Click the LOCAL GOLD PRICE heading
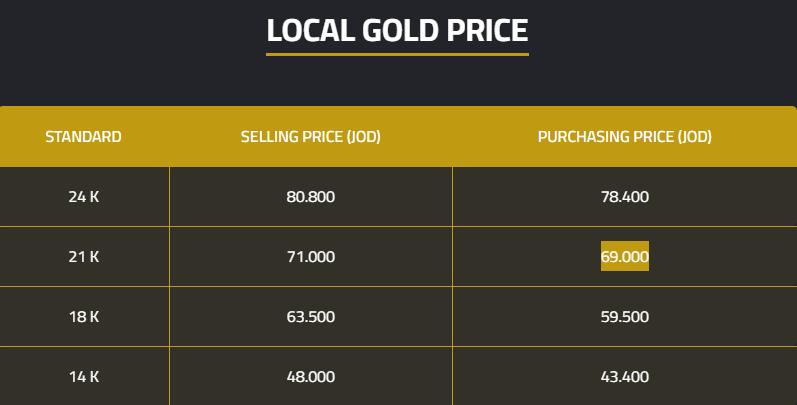Viewport: 797px width, 405px height. 397,31
